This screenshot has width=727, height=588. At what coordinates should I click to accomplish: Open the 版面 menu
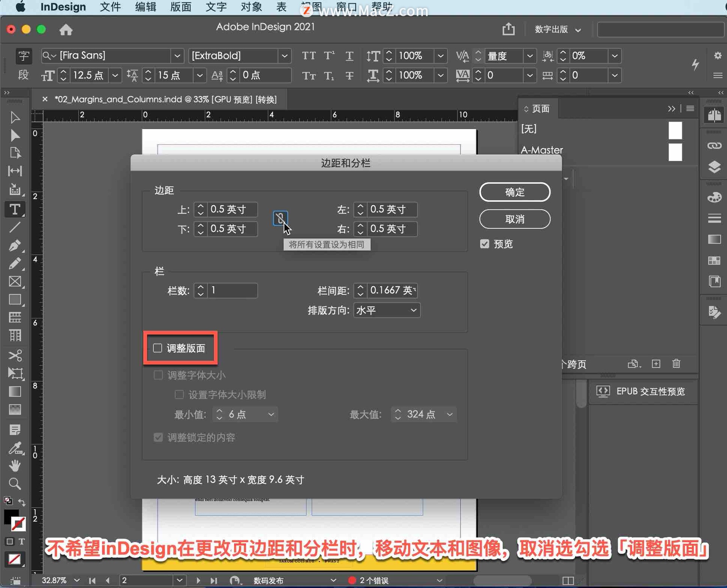(x=181, y=7)
